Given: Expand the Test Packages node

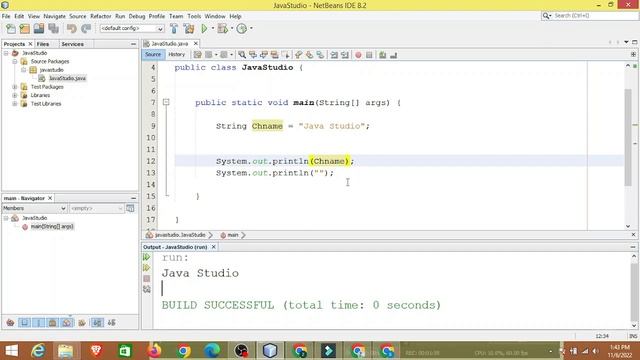Looking at the screenshot, I should tap(15, 87).
